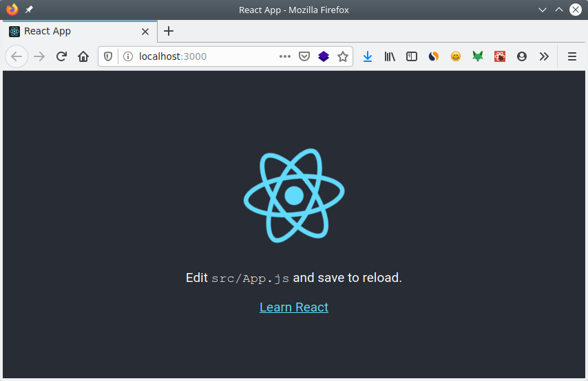Bookmark this page with the star
Screen dimensions: 588x381
click(x=343, y=56)
